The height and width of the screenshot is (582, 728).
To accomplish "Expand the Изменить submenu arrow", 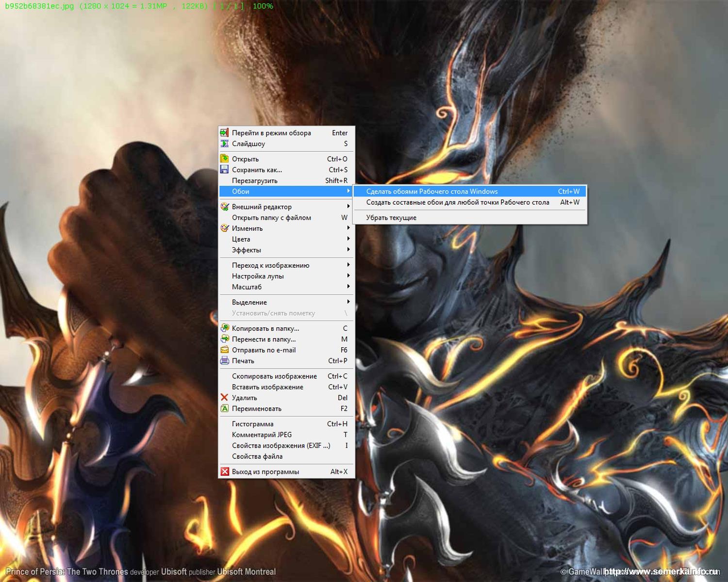I will 348,228.
